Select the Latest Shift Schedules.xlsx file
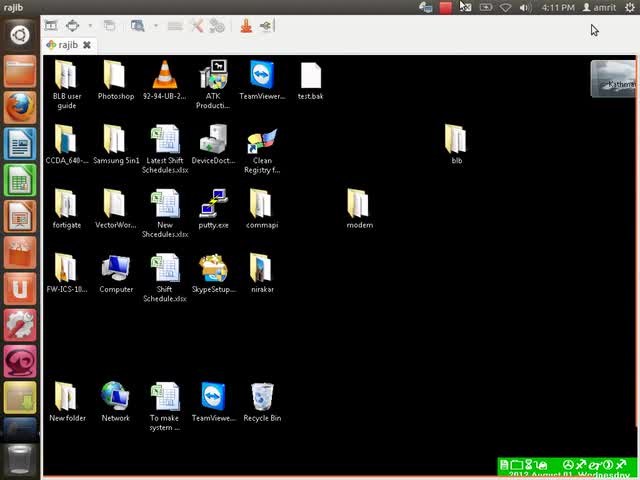 click(x=165, y=149)
